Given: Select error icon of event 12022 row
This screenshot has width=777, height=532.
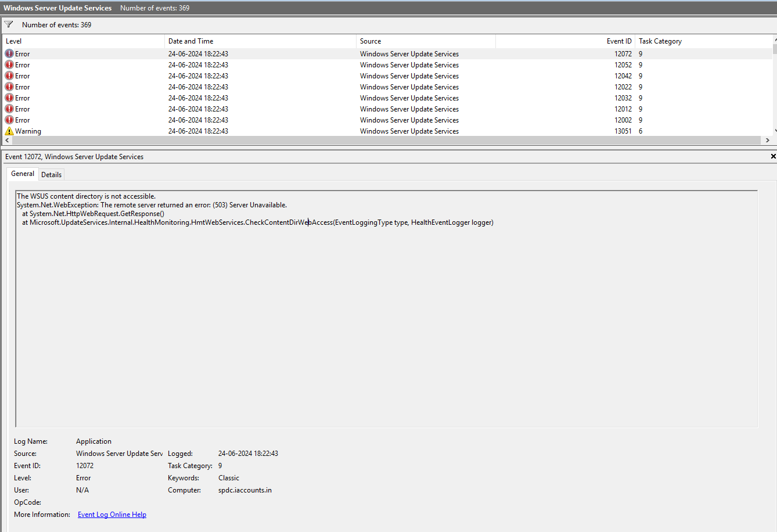Looking at the screenshot, I should point(9,87).
